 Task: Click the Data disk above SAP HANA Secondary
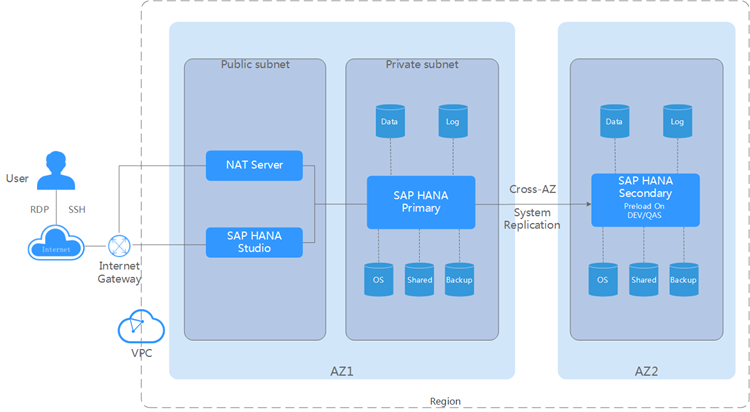[615, 121]
